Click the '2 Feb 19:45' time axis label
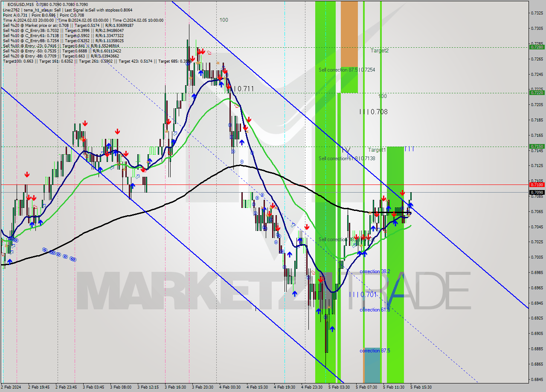The image size is (546, 392). (x=39, y=387)
